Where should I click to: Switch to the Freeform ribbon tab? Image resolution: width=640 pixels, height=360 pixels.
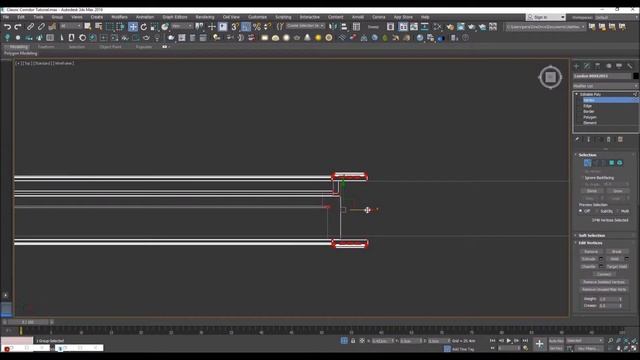coord(46,47)
